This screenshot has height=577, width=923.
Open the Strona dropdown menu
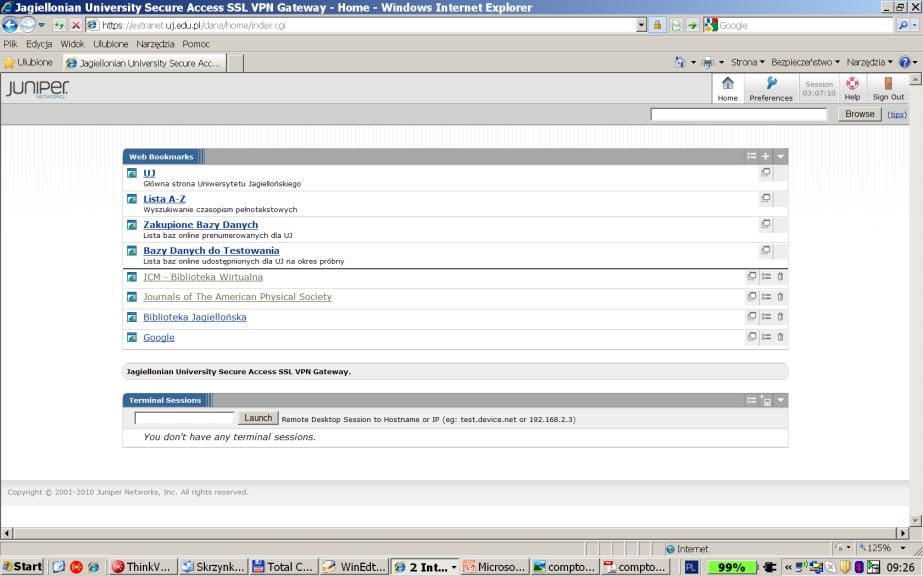748,62
